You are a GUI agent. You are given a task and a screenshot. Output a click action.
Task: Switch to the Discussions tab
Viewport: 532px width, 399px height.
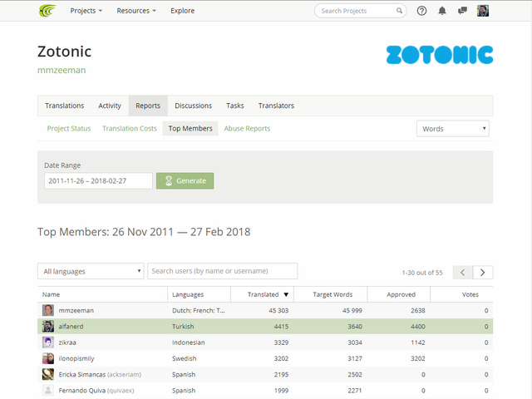pos(194,106)
